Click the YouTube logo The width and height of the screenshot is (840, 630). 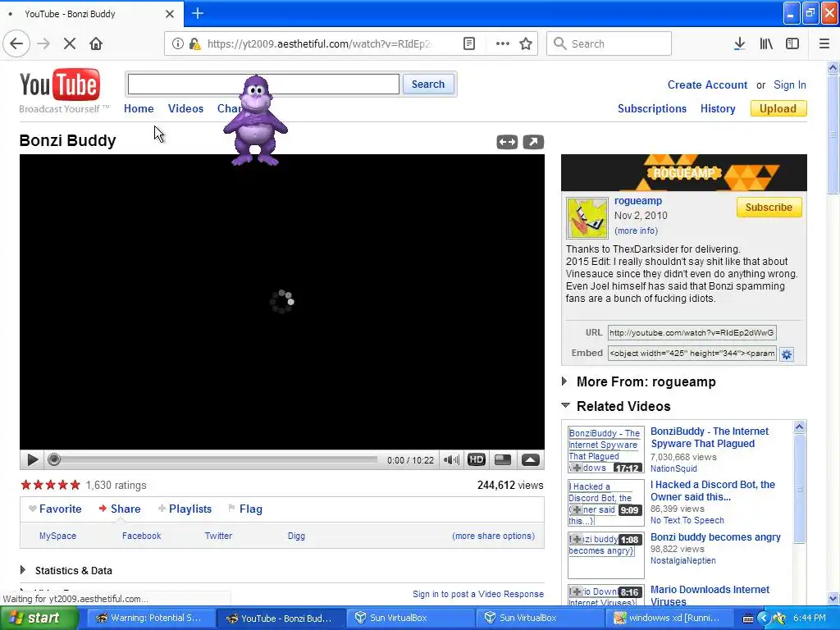[59, 84]
